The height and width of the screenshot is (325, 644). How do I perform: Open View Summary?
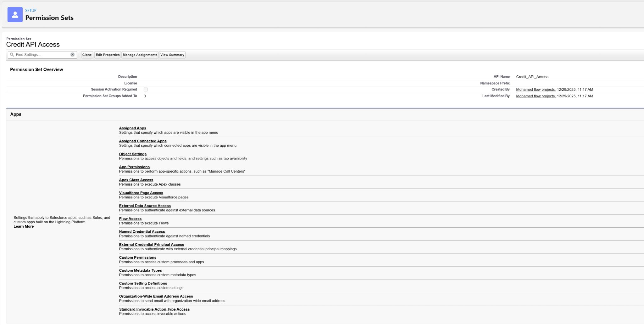[x=172, y=55]
